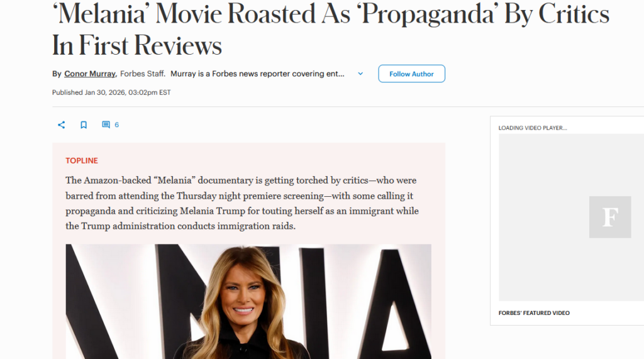Click the share icon under the byline
The height and width of the screenshot is (359, 644).
tap(61, 125)
